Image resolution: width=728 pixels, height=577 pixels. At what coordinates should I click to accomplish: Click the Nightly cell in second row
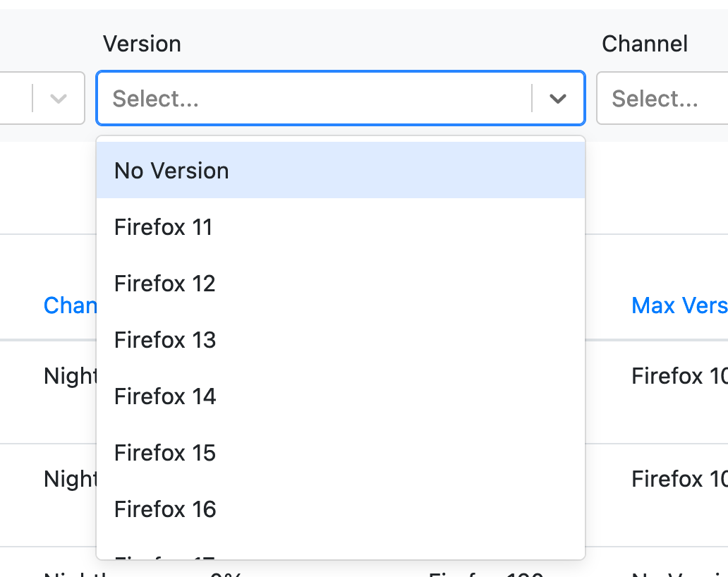[70, 480]
